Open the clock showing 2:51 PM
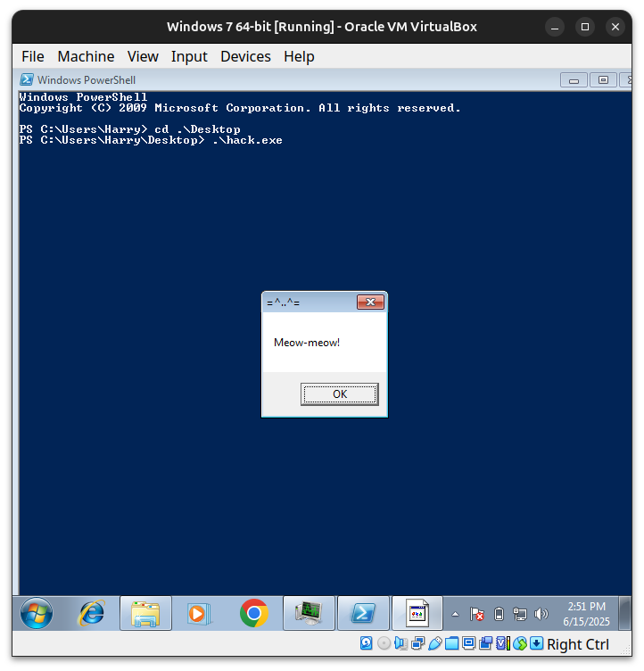Viewport: 644px width, 671px height. 586,614
